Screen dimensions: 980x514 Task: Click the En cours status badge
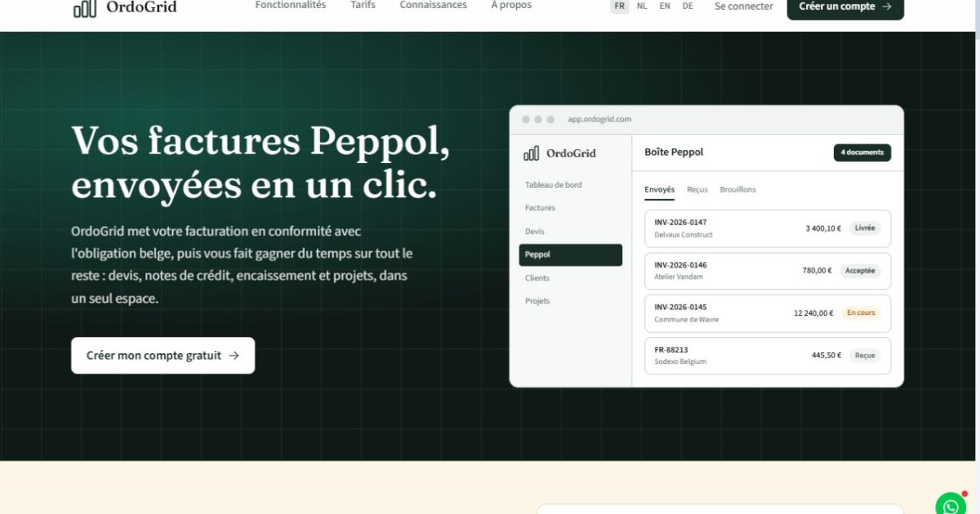click(x=861, y=313)
